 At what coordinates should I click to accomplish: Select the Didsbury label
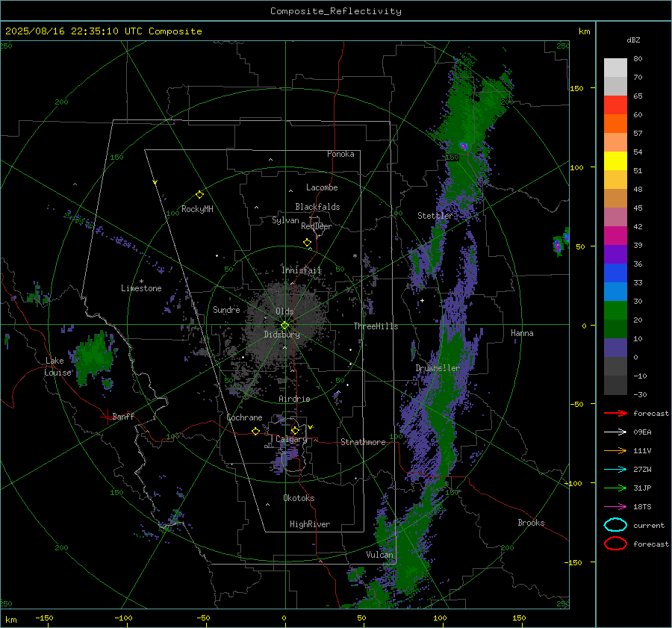click(281, 335)
